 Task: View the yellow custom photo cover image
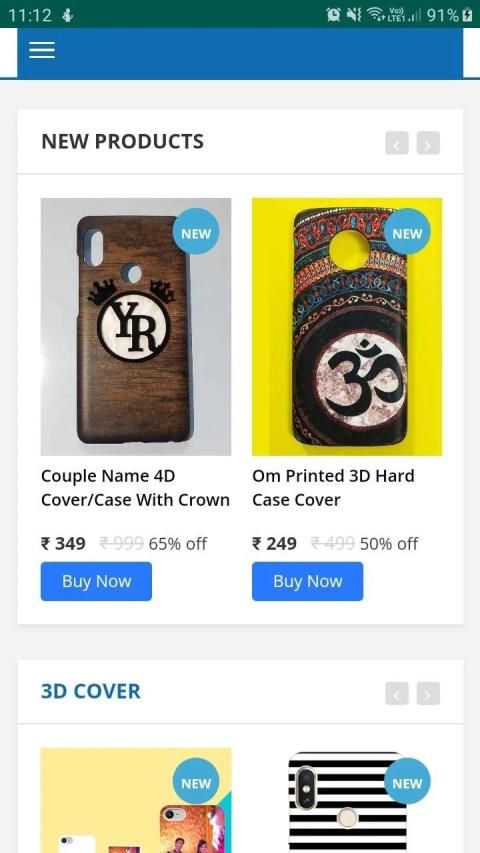[x=136, y=800]
